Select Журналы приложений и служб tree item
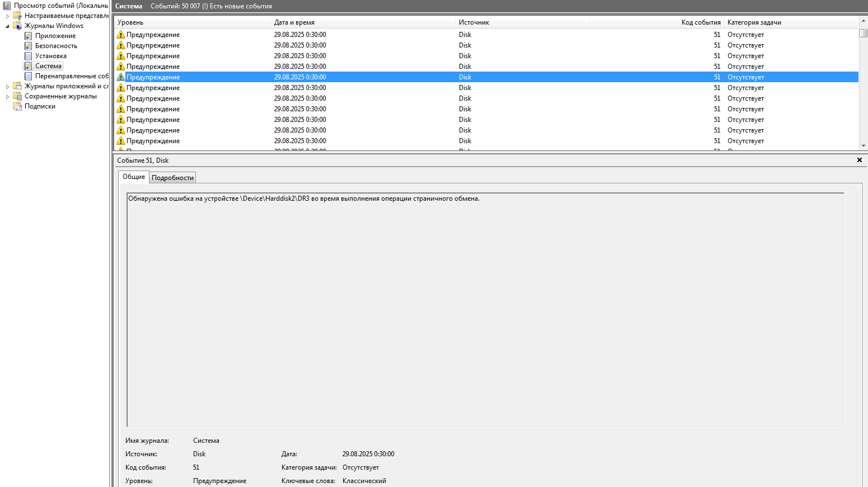The image size is (868, 487). [x=67, y=86]
